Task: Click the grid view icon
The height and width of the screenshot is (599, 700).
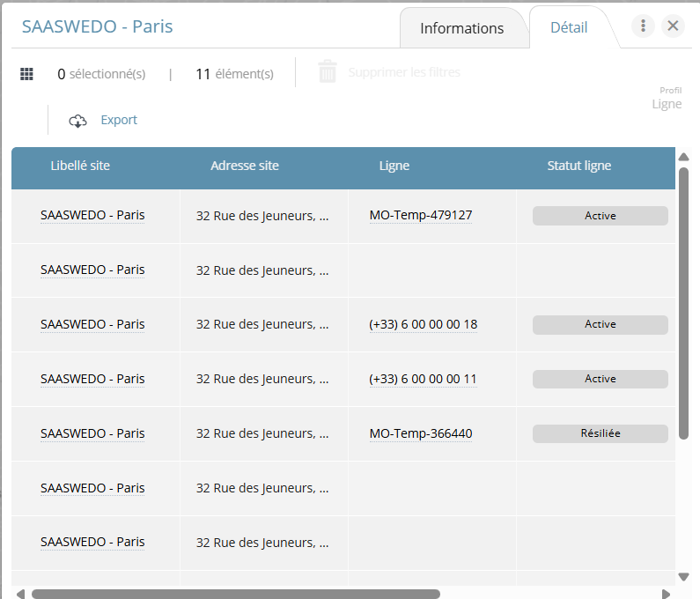Action: point(26,74)
